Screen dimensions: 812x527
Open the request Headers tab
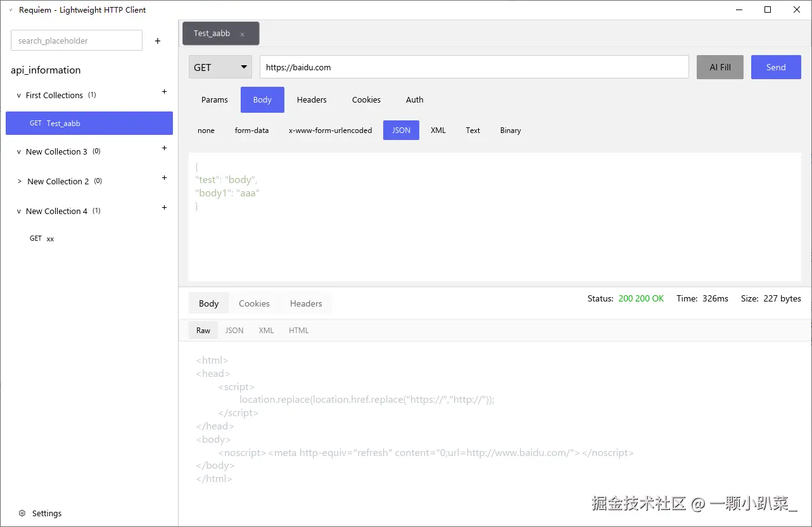[312, 99]
